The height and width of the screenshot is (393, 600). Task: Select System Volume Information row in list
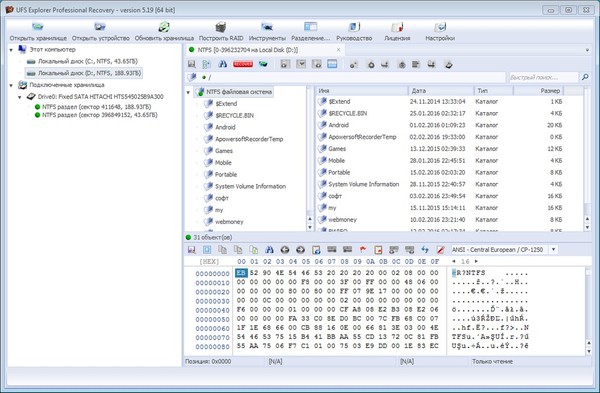point(440,184)
